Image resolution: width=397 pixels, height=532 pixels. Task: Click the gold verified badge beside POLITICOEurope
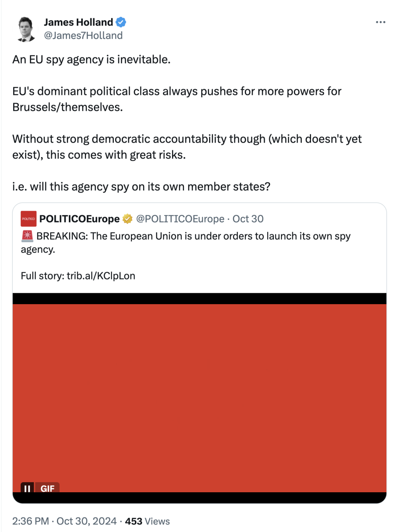point(127,219)
